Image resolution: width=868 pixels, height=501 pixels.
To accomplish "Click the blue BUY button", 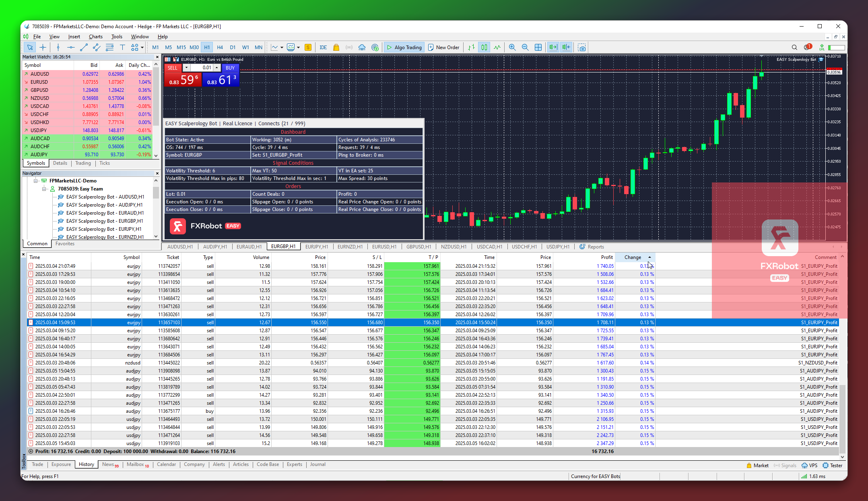I will point(230,68).
